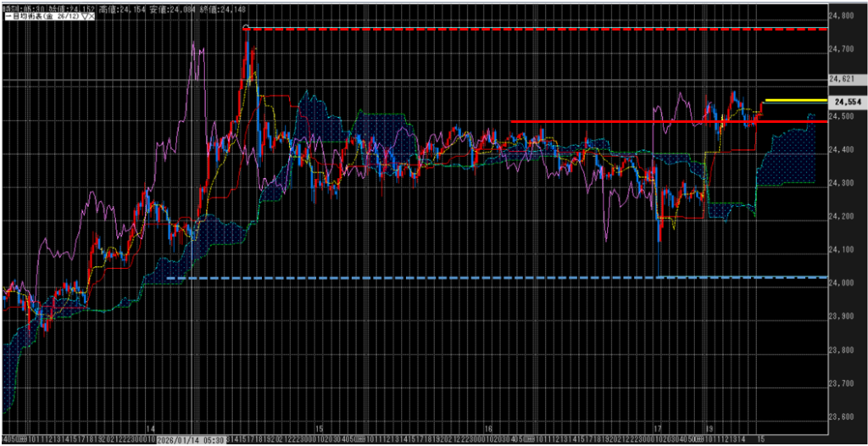Viewport: 868px width, 446px height.
Task: Click the 24,621 price label on axis
Action: coord(842,79)
